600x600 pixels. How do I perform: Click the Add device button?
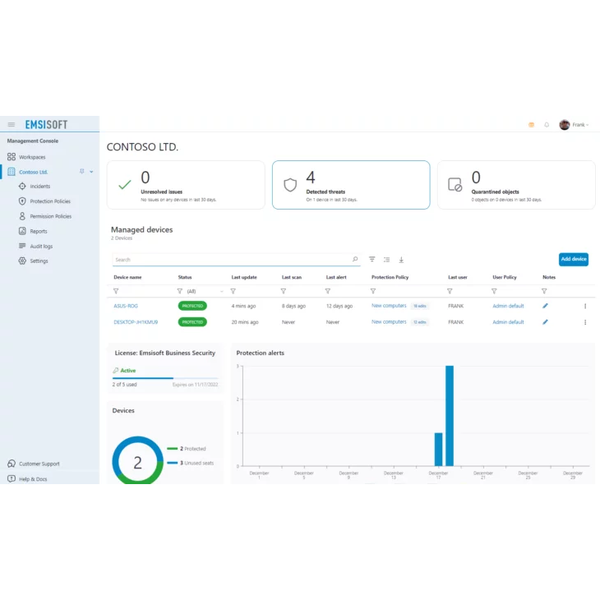(573, 259)
